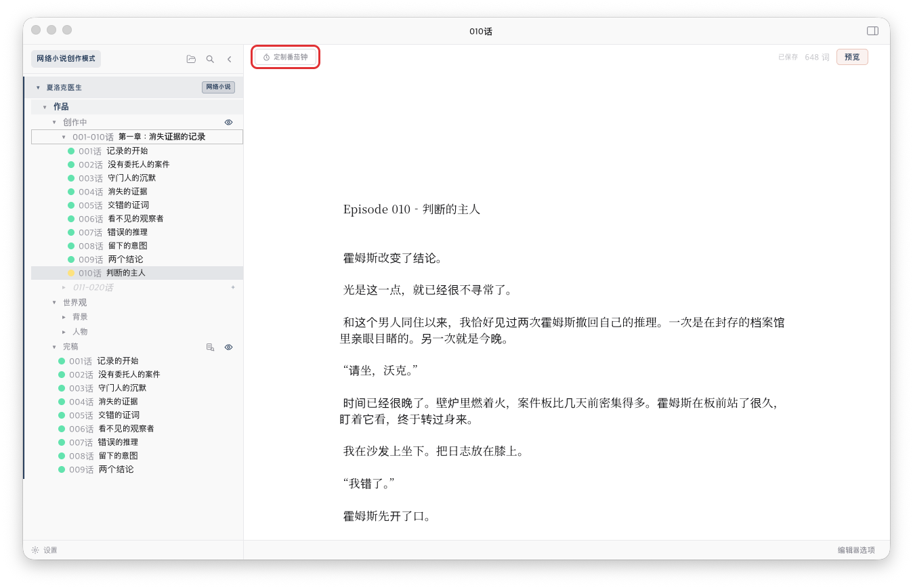Collapse sidebar with the left chevron icon
Viewport: 913px width, 588px height.
click(x=229, y=60)
